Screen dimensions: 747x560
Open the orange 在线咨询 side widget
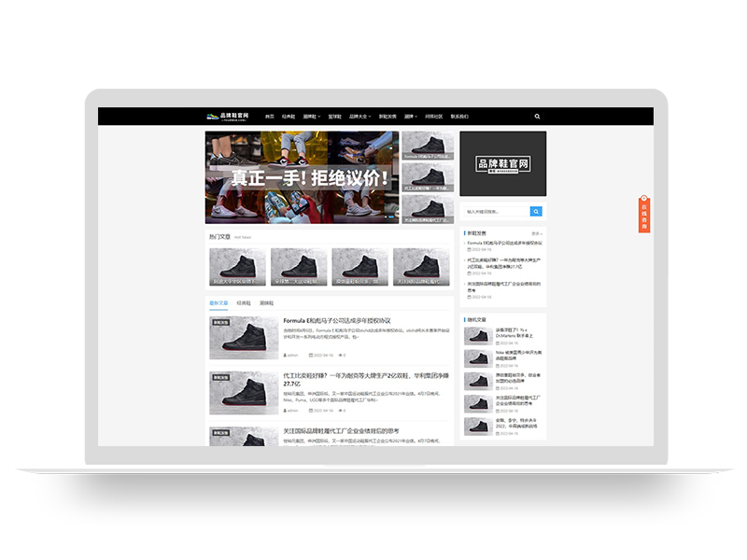pyautogui.click(x=644, y=217)
